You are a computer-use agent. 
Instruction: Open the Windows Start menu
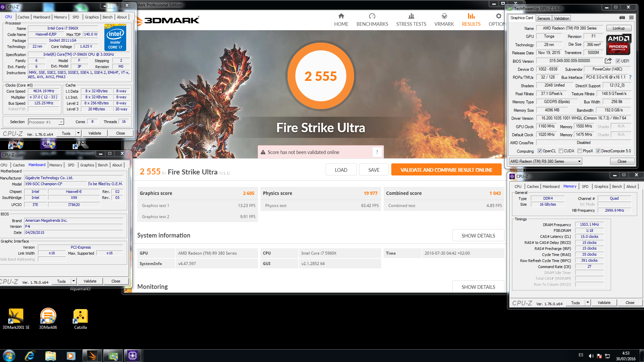9,355
